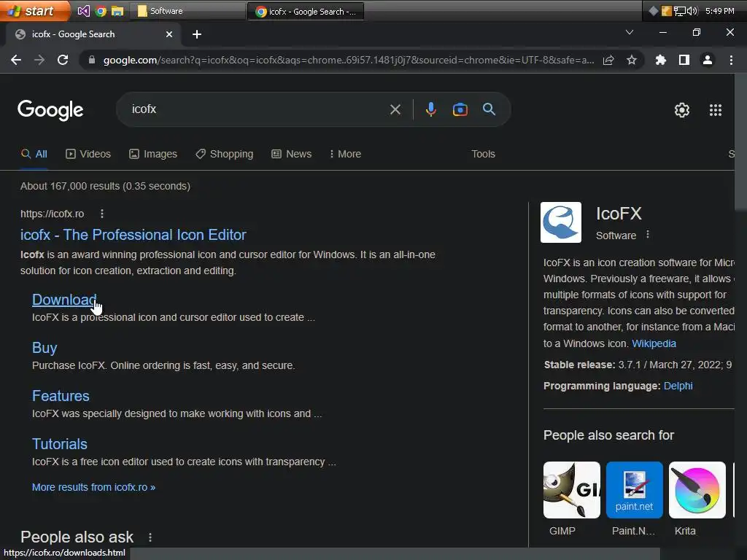Click the browser forward arrow
The image size is (747, 560).
point(39,60)
